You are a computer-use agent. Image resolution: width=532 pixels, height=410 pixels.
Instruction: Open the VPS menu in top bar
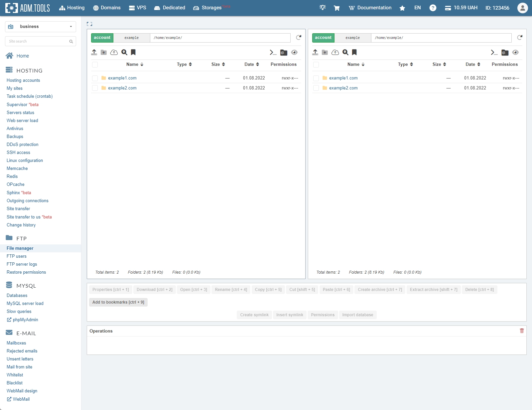click(x=138, y=8)
